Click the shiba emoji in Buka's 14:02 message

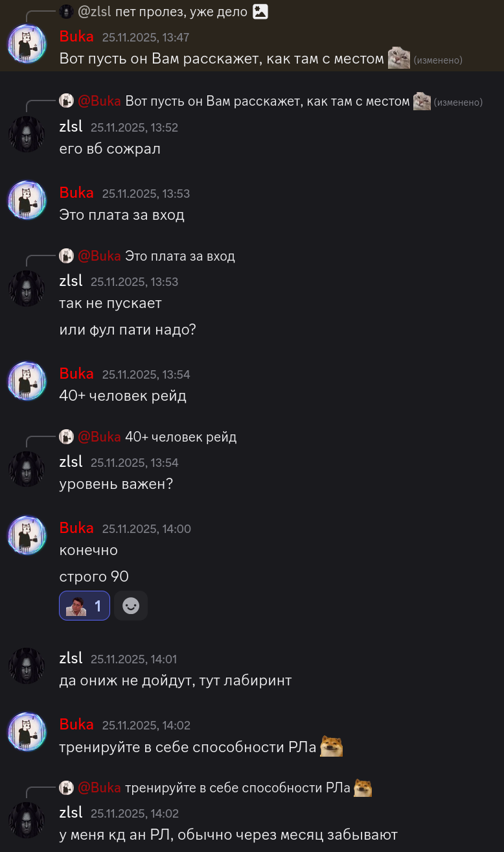tap(331, 747)
